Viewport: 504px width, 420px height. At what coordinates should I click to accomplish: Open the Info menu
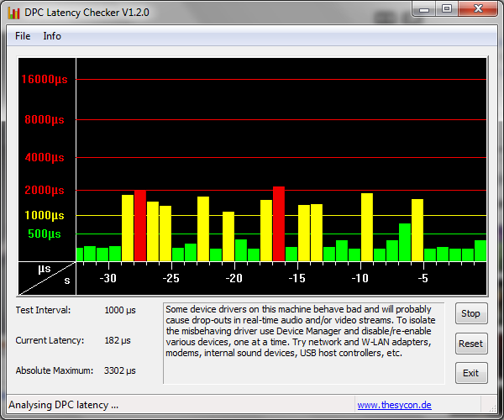pos(52,36)
